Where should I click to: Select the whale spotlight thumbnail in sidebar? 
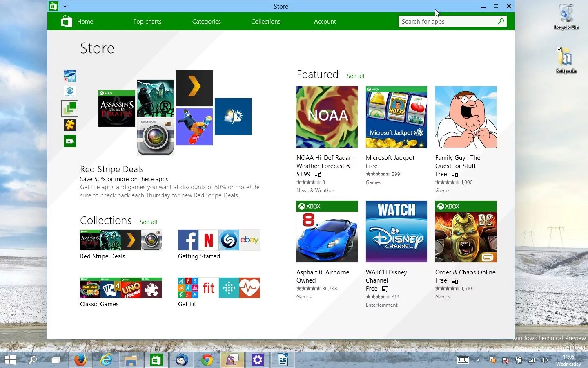pyautogui.click(x=70, y=76)
